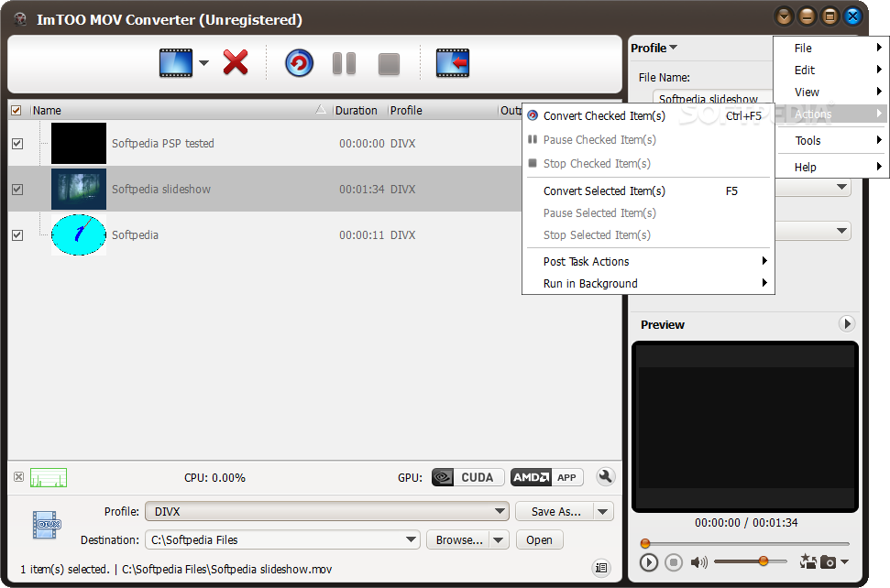Viewport: 890px width, 588px height.
Task: Sort list by Profile column header
Action: pos(443,110)
